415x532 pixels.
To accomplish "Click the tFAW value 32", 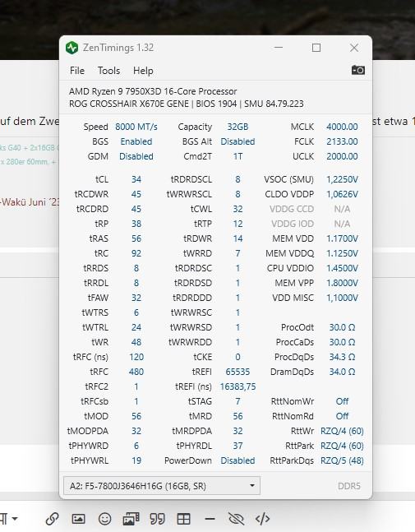I will pos(136,298).
